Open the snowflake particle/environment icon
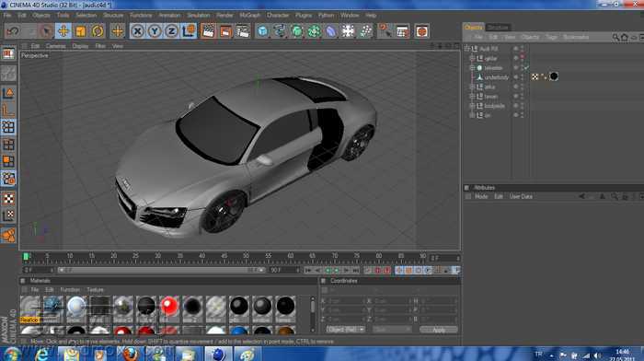This screenshot has width=644, height=361. coord(348,31)
